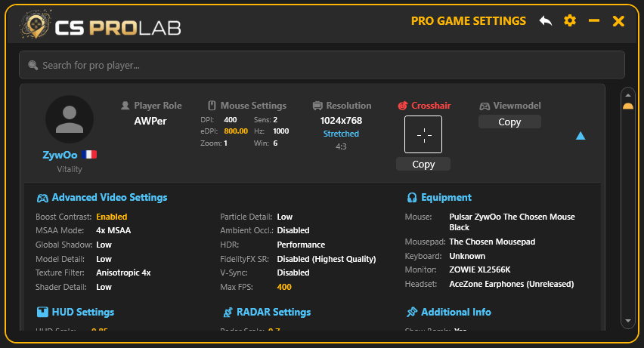Screen dimensions: 644x348
Task: Click the scrollbar down arrow
Action: click(627, 321)
